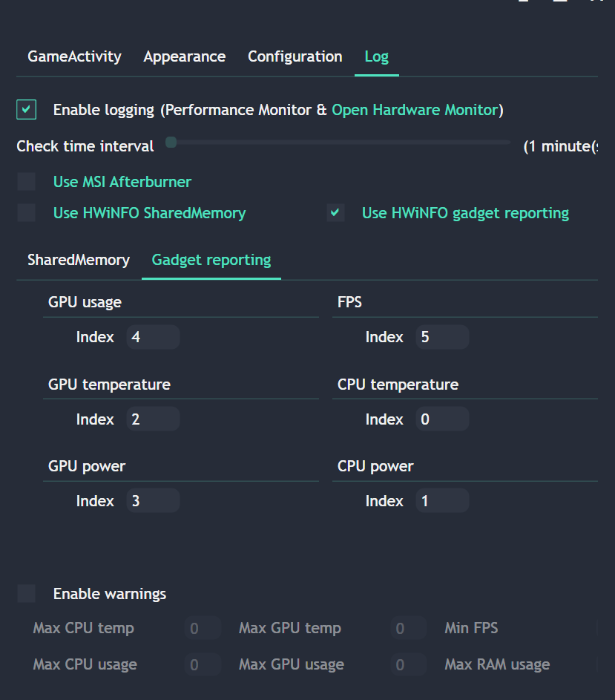Click the GPU temperature Index field
The height and width of the screenshot is (700, 615).
152,419
